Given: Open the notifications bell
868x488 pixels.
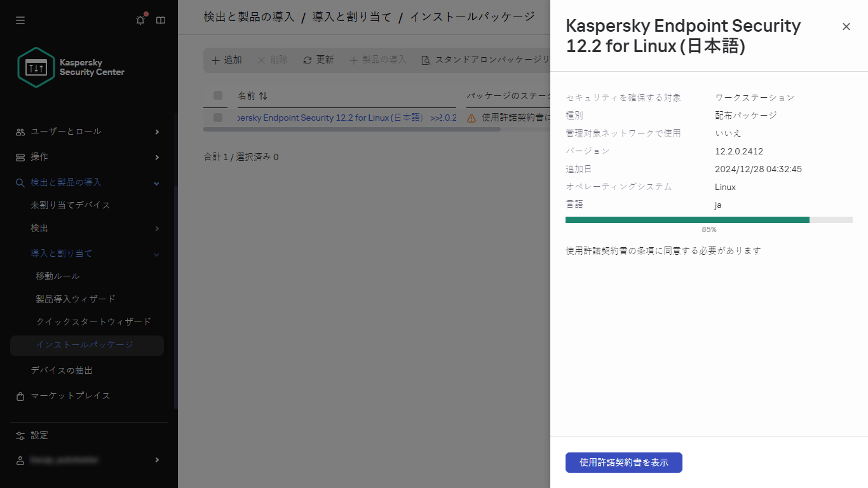Looking at the screenshot, I should coord(140,20).
